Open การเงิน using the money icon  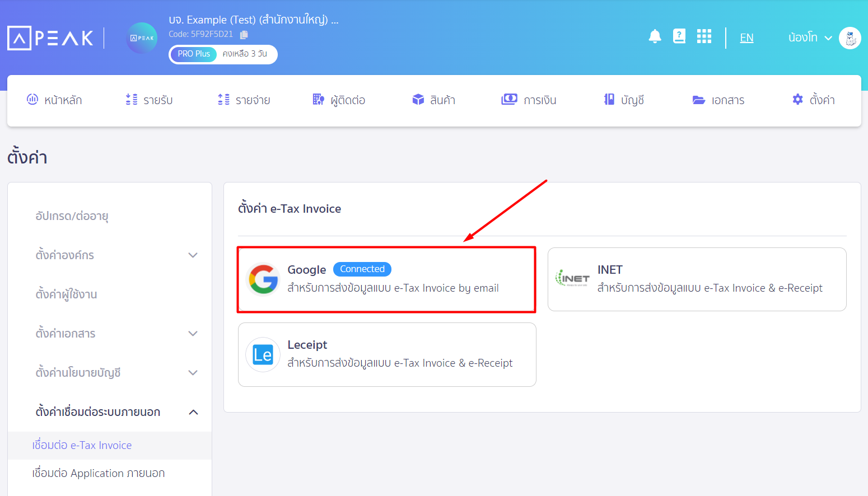point(509,99)
